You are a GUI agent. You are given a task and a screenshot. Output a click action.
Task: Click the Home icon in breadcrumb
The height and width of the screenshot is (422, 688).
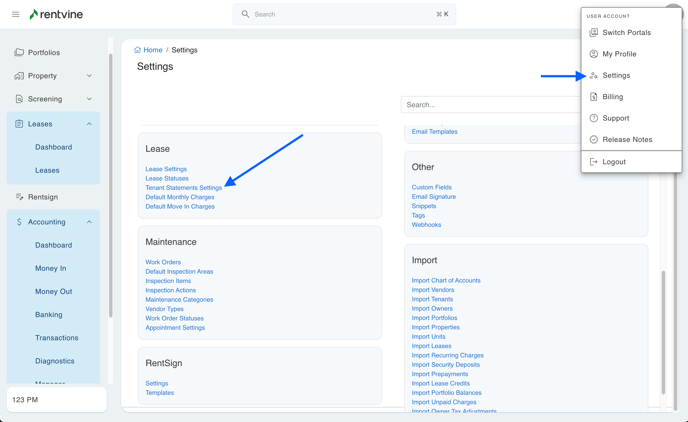(x=137, y=50)
